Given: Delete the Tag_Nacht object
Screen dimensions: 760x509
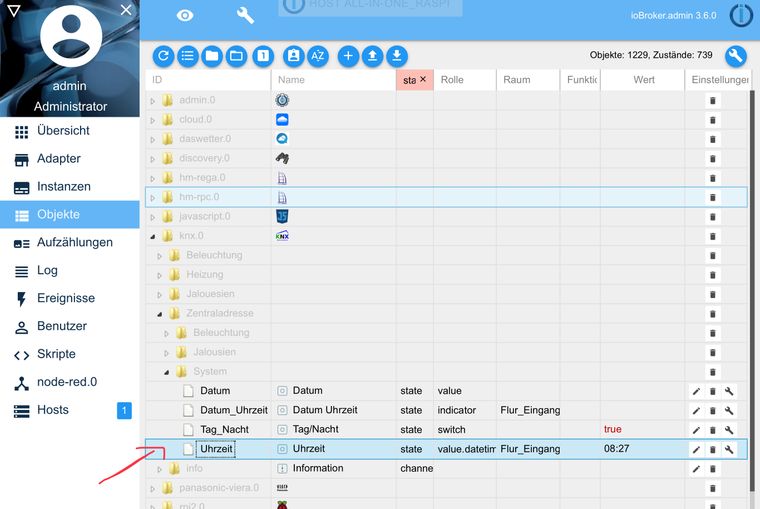Looking at the screenshot, I should click(x=712, y=430).
